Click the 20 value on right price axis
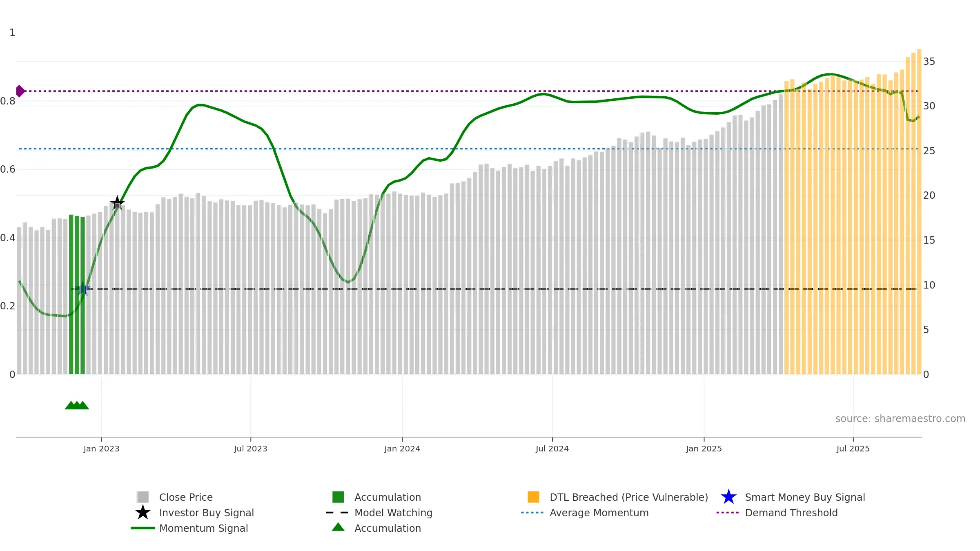 pyautogui.click(x=929, y=196)
